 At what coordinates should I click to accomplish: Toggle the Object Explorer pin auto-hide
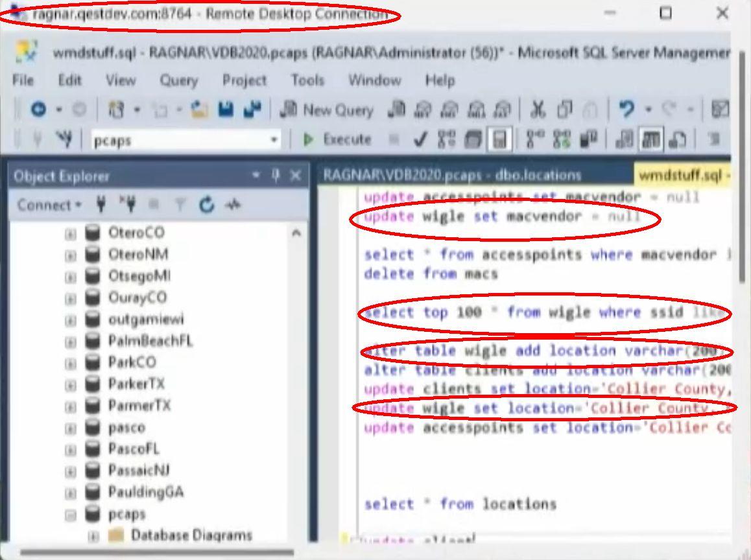click(276, 176)
